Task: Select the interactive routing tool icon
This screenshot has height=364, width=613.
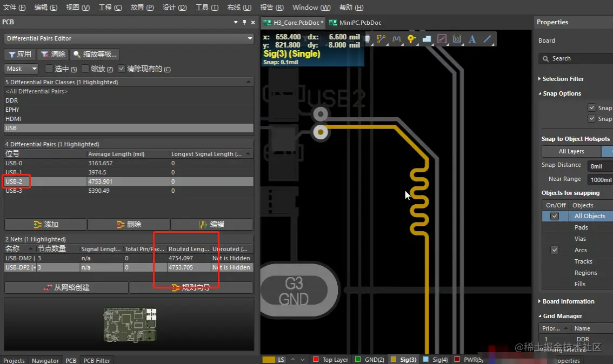Action: click(381, 39)
